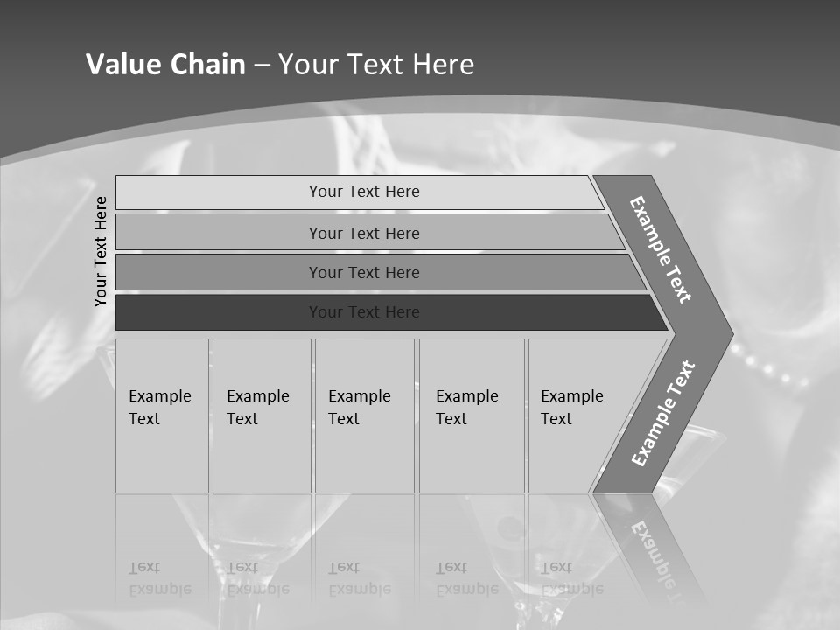Click the darkest fourth "Your Text Here" bar
The height and width of the screenshot is (630, 840).
click(x=363, y=312)
